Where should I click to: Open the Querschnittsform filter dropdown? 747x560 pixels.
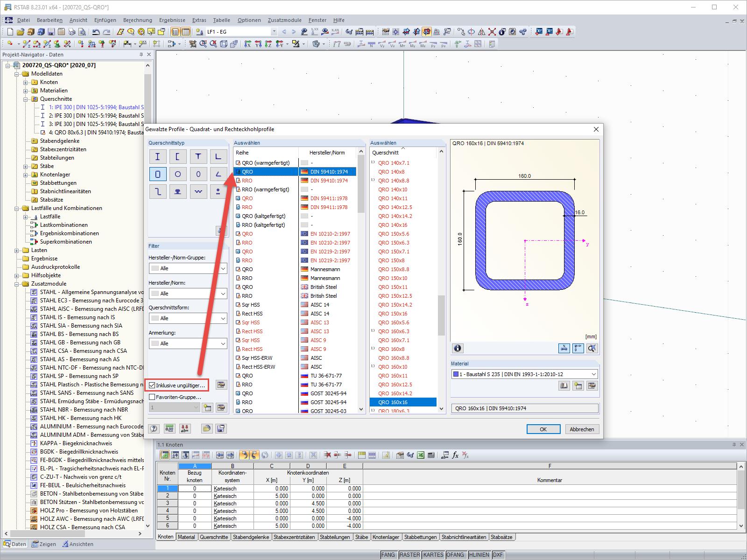(188, 318)
